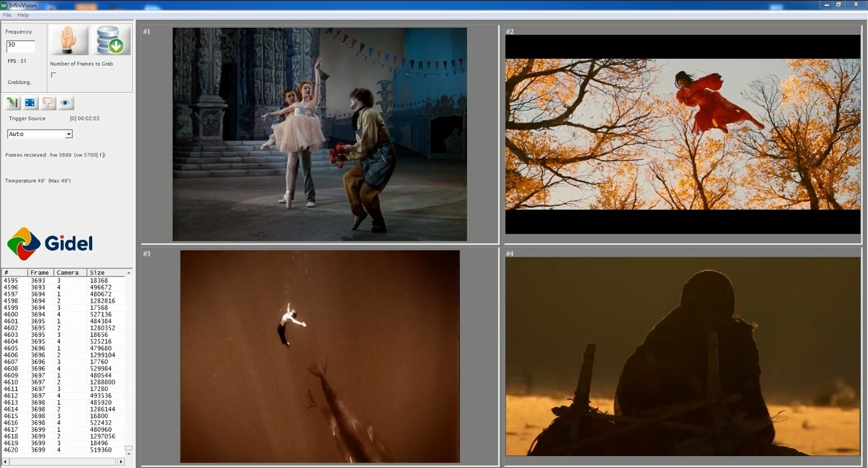
Task: Click the FPS : 31 readout
Action: (x=17, y=61)
